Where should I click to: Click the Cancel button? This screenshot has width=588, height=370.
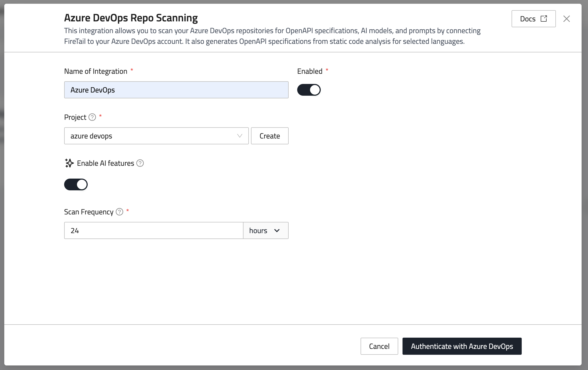[x=379, y=346]
